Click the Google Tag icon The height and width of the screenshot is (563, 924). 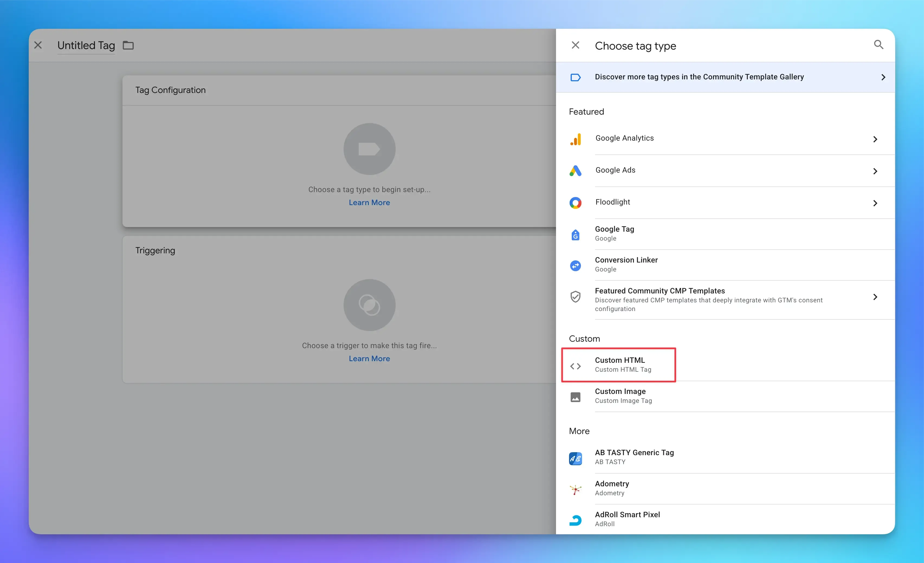coord(576,234)
